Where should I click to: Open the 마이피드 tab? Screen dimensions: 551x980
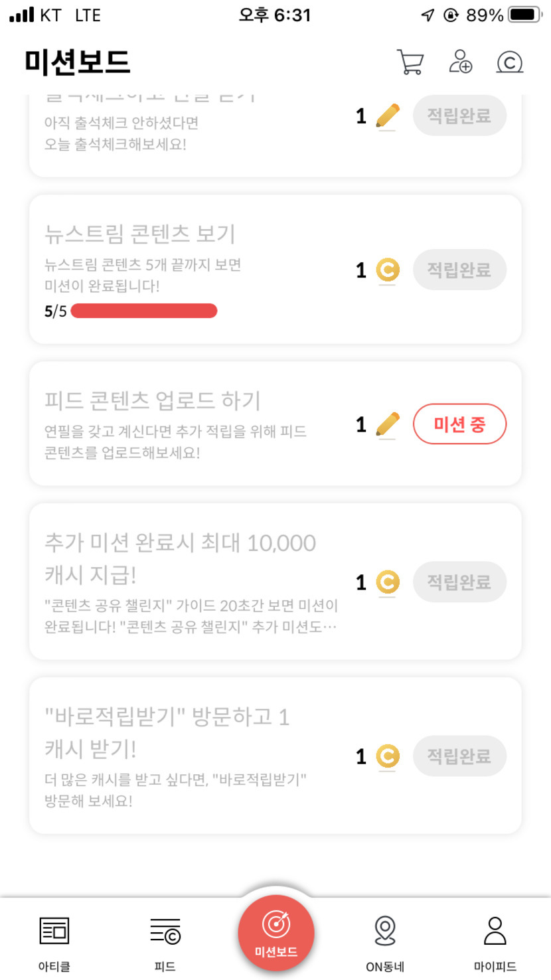(495, 941)
